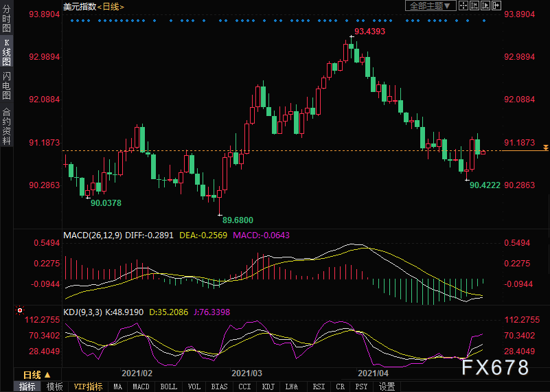Click the MACD:-0.0643 value
The image size is (550, 392).
coord(262,235)
